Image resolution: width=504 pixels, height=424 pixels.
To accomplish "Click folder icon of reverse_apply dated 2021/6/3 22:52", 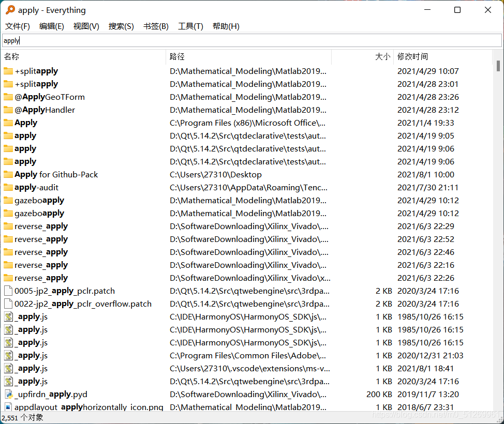I will (8, 239).
